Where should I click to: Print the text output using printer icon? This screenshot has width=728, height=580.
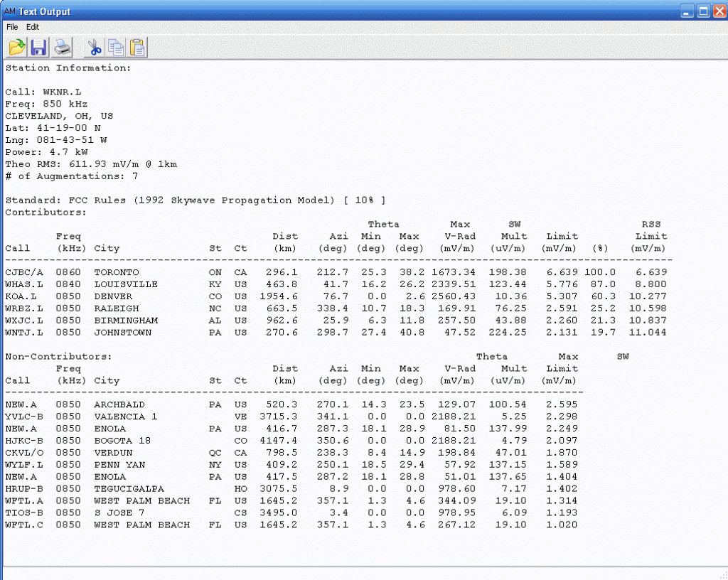coord(63,48)
